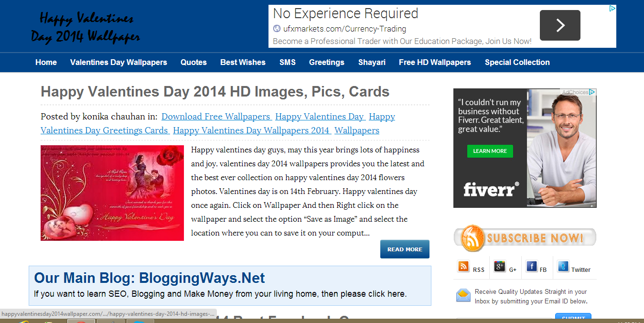Open the Facebook FB icon

click(532, 267)
